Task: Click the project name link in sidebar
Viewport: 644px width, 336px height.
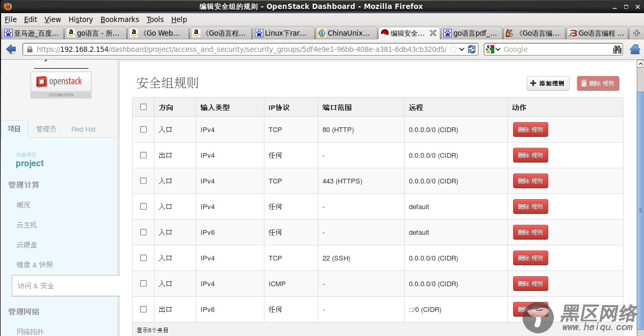Action: pyautogui.click(x=30, y=164)
